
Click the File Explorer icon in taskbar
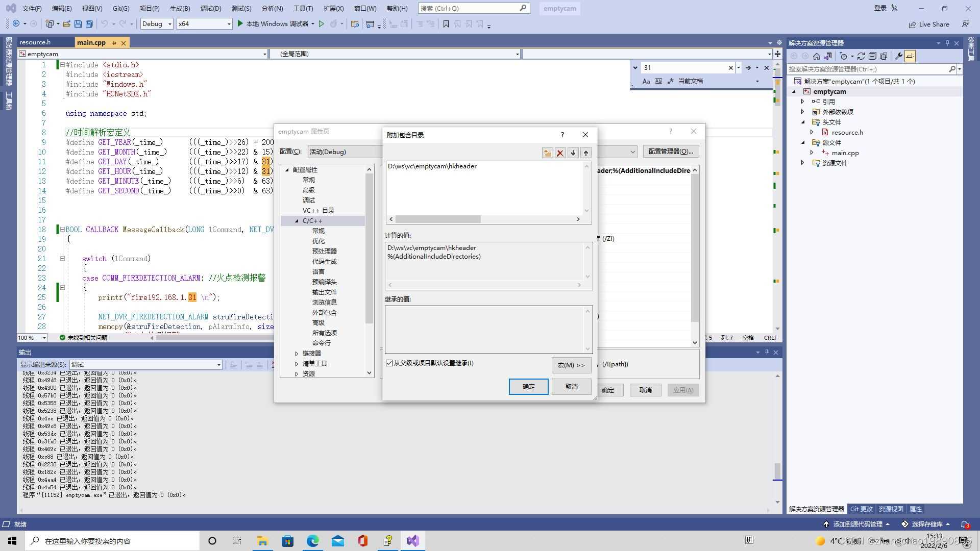[262, 541]
